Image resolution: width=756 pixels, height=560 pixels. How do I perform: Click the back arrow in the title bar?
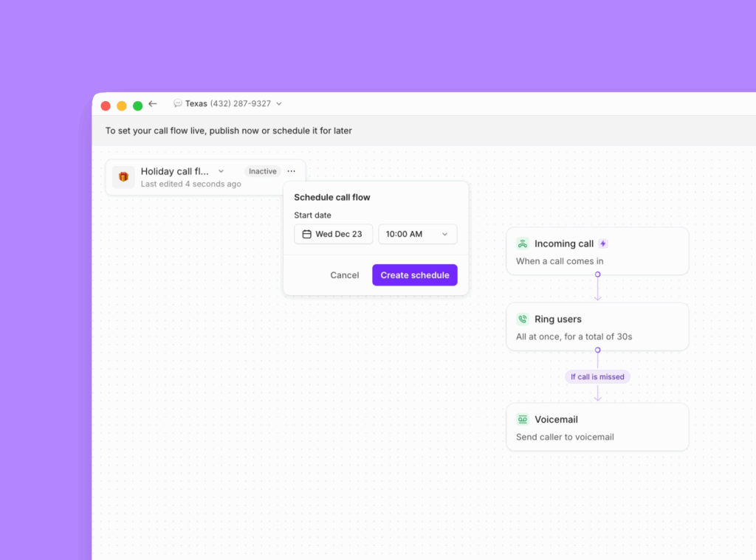coord(153,103)
